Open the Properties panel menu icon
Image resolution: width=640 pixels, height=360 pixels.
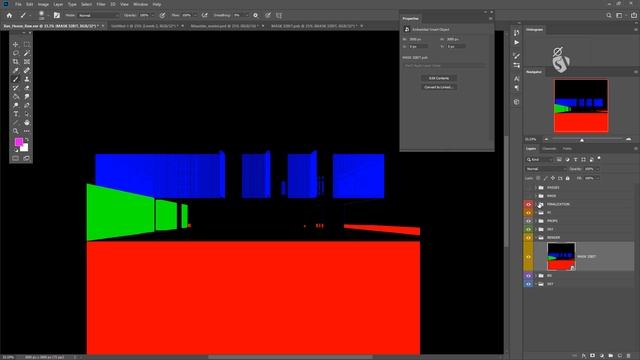click(491, 18)
